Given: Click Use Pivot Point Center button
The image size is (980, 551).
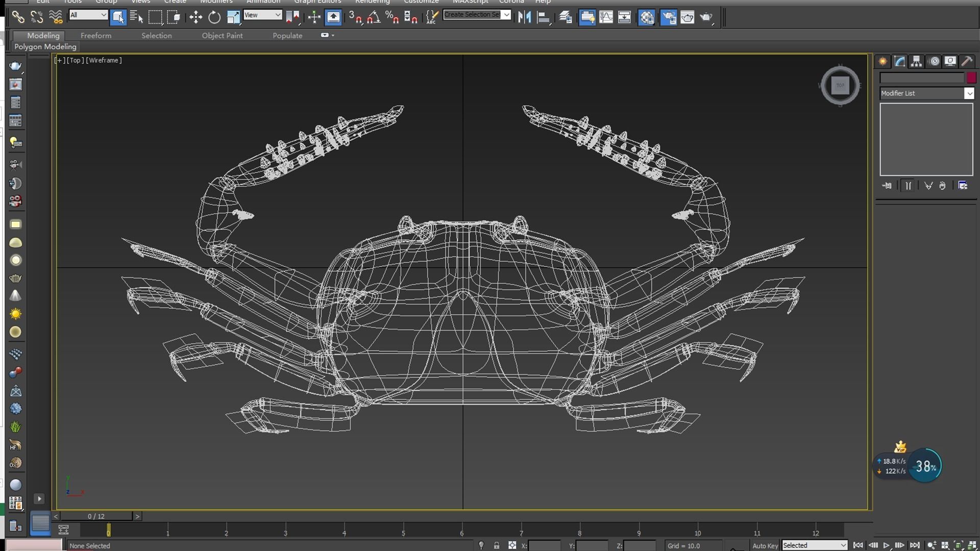Looking at the screenshot, I should (x=292, y=17).
